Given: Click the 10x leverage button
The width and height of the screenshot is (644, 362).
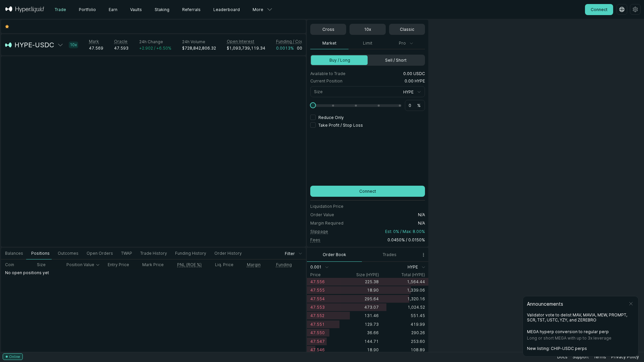Looking at the screenshot, I should (x=368, y=29).
